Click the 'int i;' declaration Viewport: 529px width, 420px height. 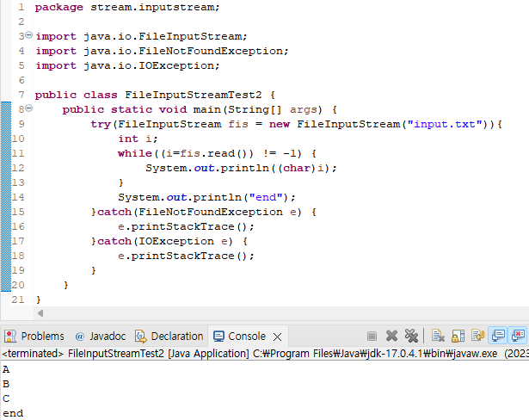138,139
